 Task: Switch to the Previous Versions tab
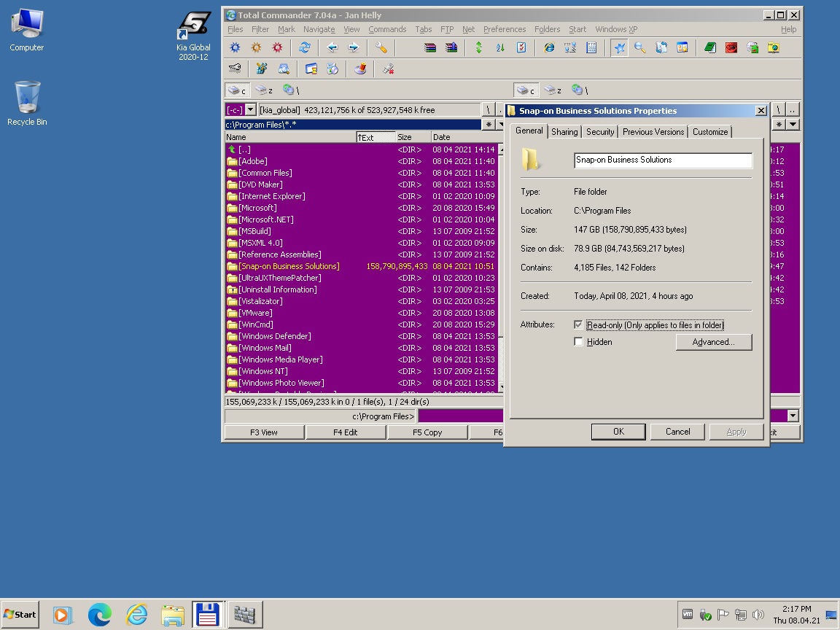coord(653,132)
